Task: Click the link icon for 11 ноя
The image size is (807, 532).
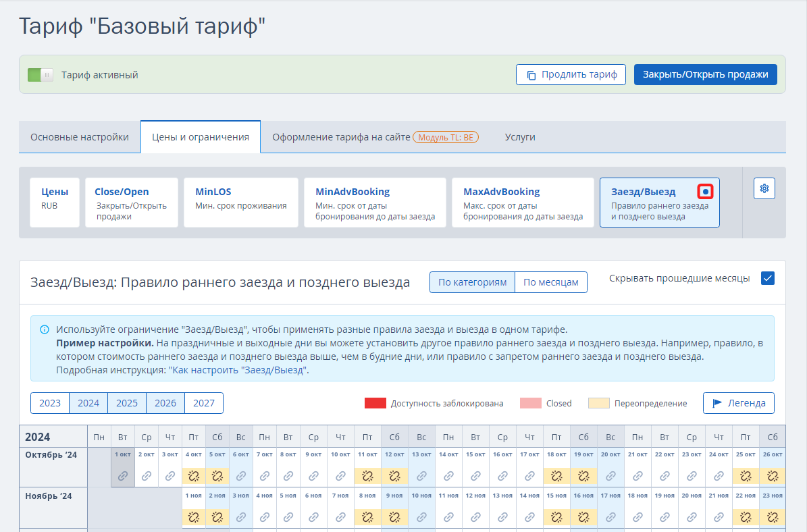Action: coord(448,517)
